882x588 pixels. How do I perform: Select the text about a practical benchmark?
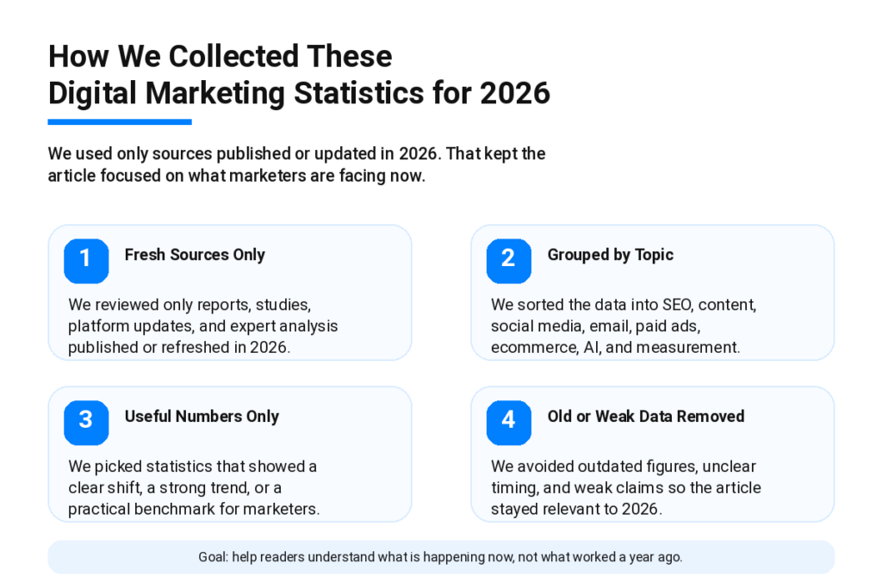(194, 509)
